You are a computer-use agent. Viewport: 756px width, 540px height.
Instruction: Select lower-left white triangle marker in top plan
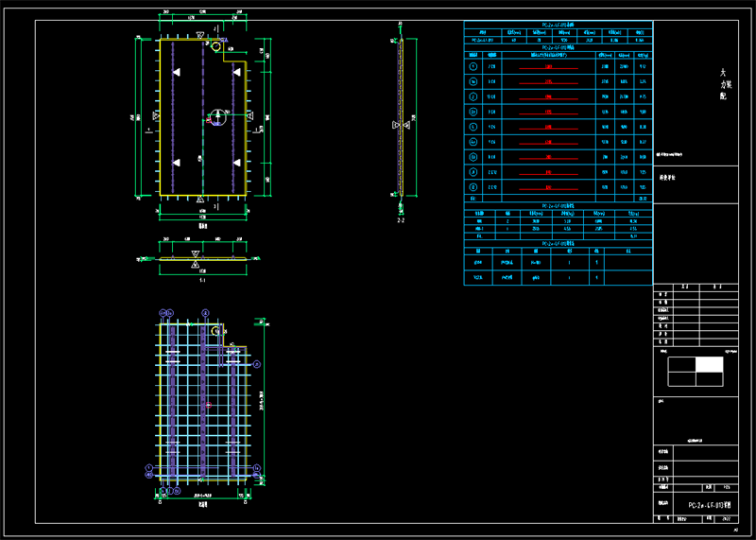(x=177, y=163)
